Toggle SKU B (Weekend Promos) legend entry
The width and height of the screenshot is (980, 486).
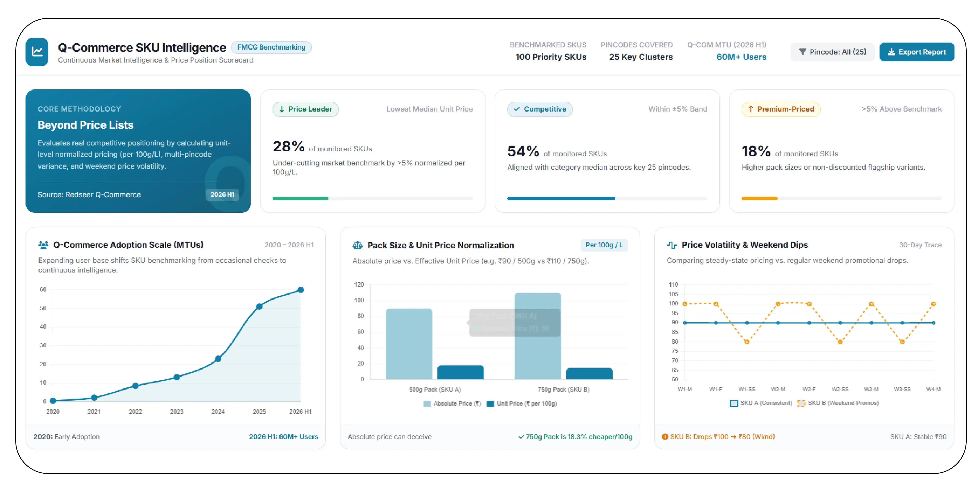click(838, 403)
